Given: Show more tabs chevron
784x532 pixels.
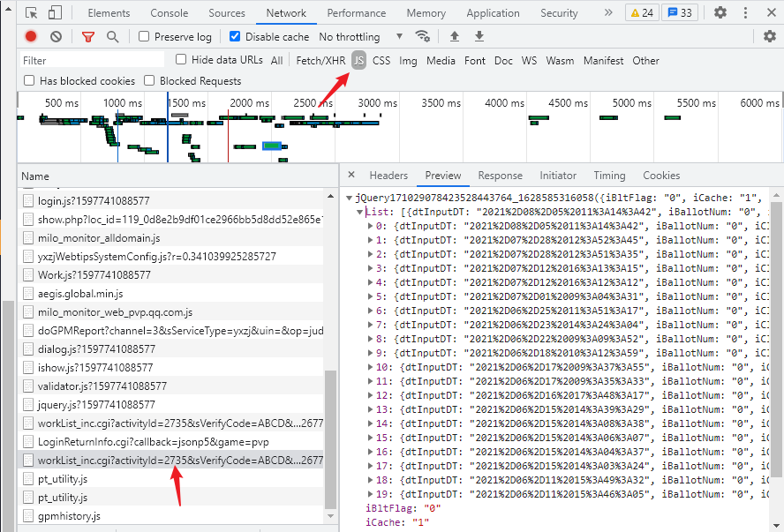Looking at the screenshot, I should click(x=608, y=12).
